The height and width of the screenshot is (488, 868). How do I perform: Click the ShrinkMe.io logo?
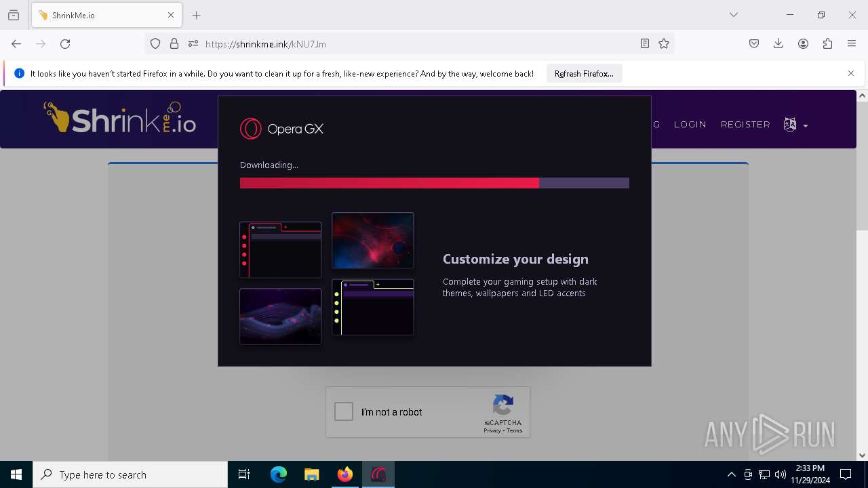click(120, 118)
